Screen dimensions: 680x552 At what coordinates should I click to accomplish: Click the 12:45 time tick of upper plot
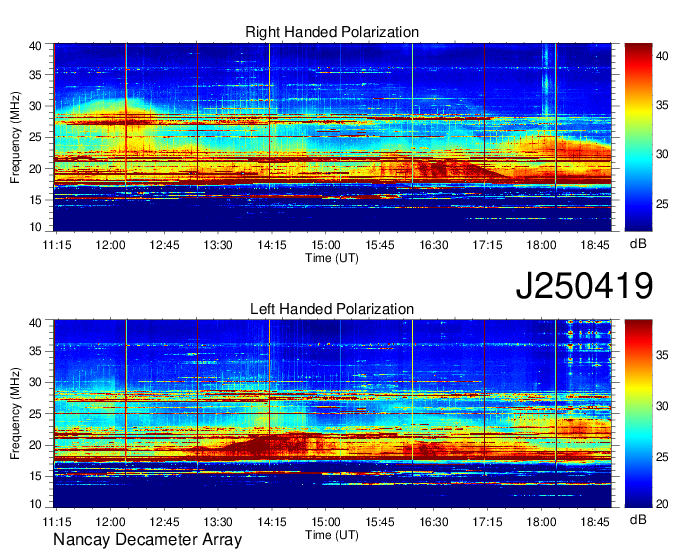tap(164, 245)
